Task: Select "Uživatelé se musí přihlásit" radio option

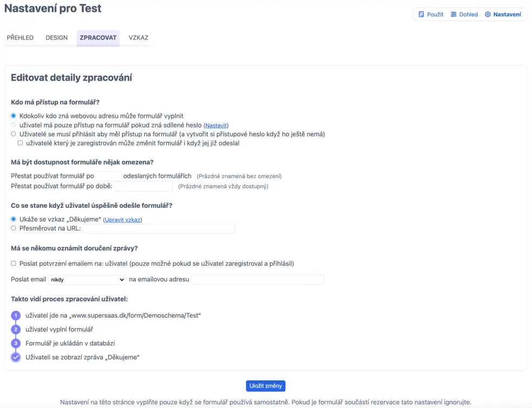Action: [14, 134]
